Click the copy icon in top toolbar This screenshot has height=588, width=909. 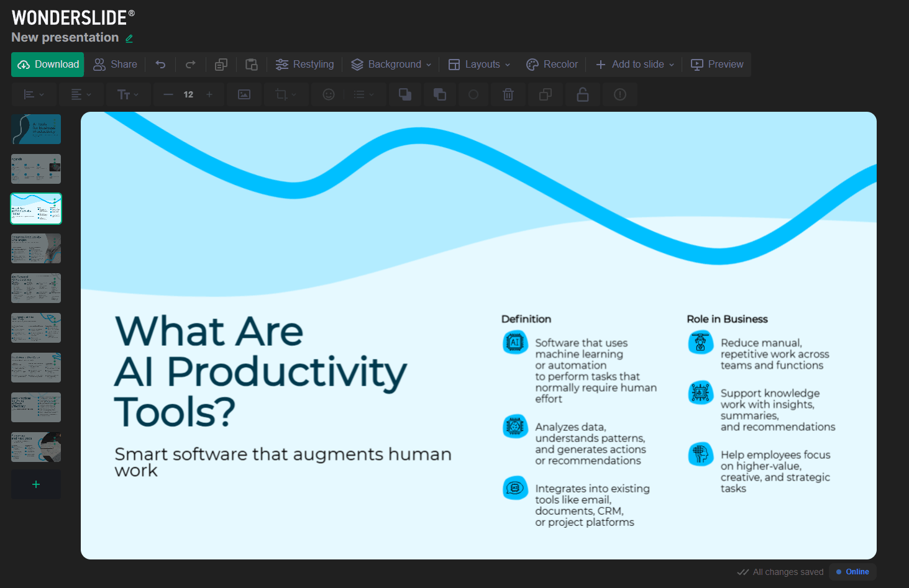pos(221,65)
